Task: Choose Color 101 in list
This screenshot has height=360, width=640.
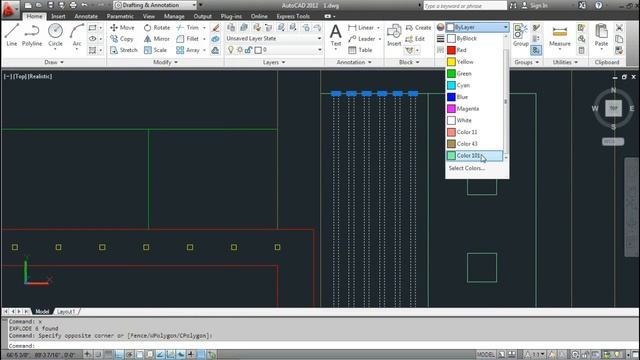Action: click(474, 156)
